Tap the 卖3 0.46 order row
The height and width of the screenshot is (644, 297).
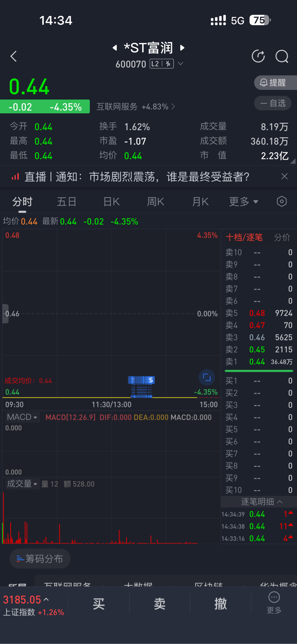pos(259,338)
